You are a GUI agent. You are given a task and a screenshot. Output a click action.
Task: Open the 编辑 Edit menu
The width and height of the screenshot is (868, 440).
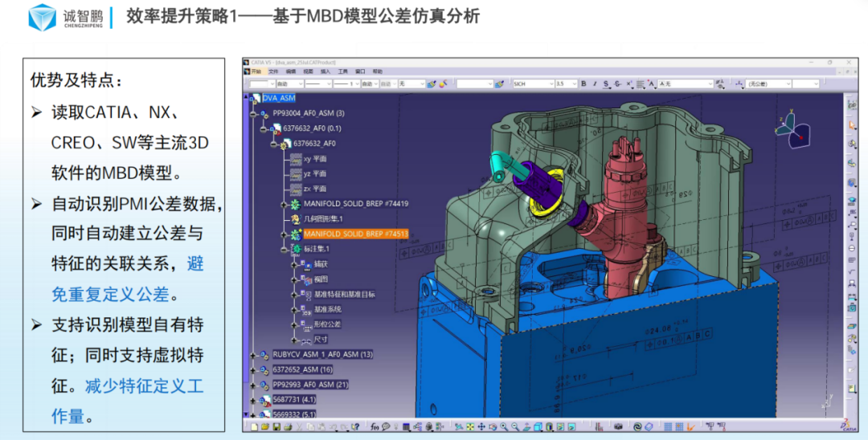tap(291, 71)
